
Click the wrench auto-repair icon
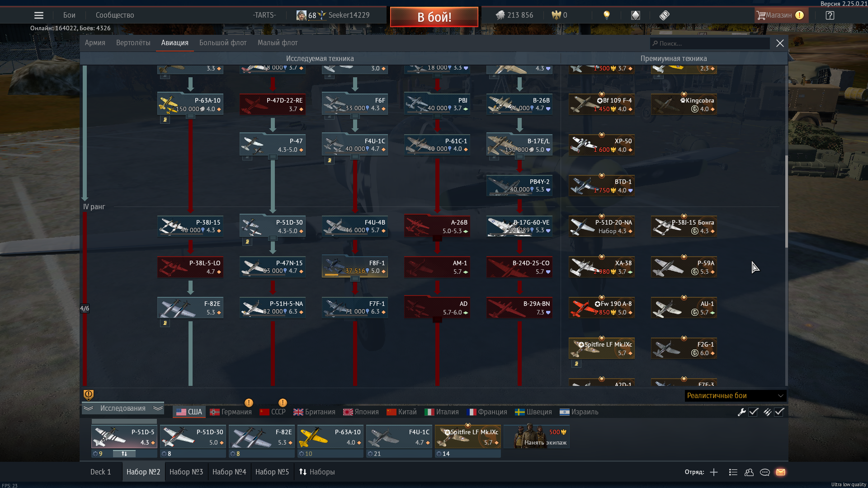pyautogui.click(x=741, y=412)
